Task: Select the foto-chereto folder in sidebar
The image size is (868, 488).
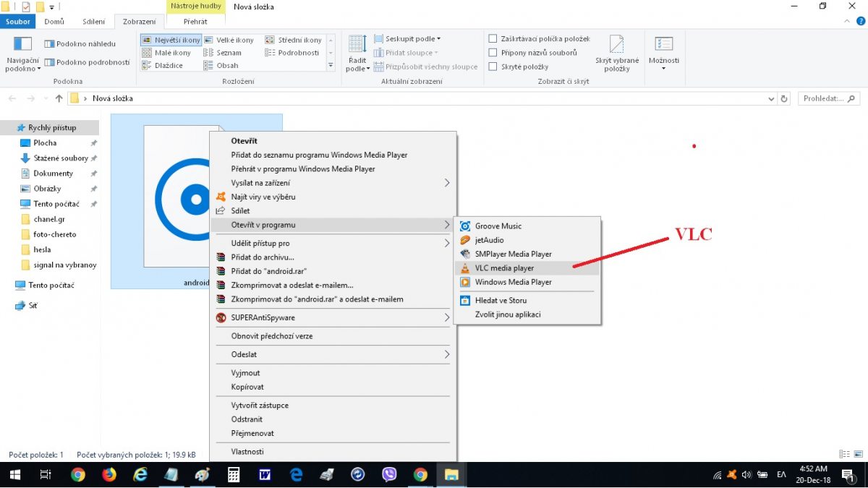Action: point(54,234)
